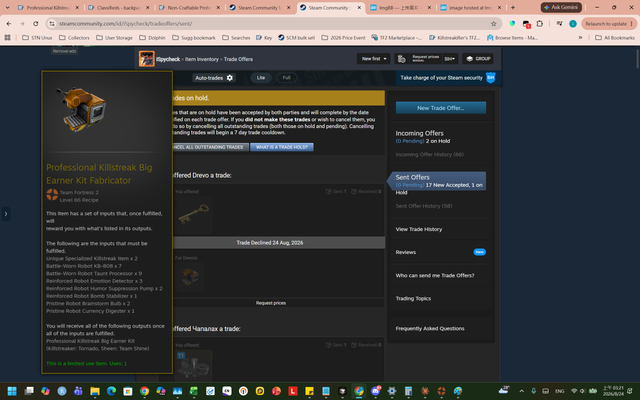Click the fabricator item under For Drevo
Viewport: 640px width, 400px height.
tap(189, 276)
